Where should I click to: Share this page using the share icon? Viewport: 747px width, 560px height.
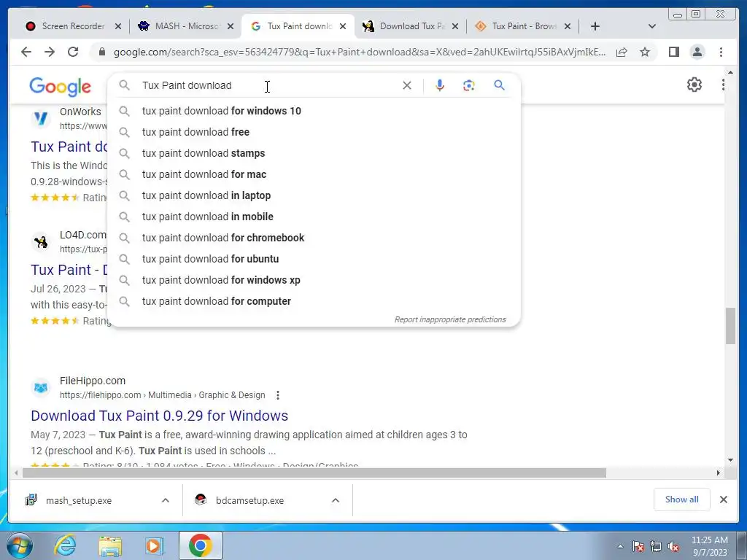[622, 52]
